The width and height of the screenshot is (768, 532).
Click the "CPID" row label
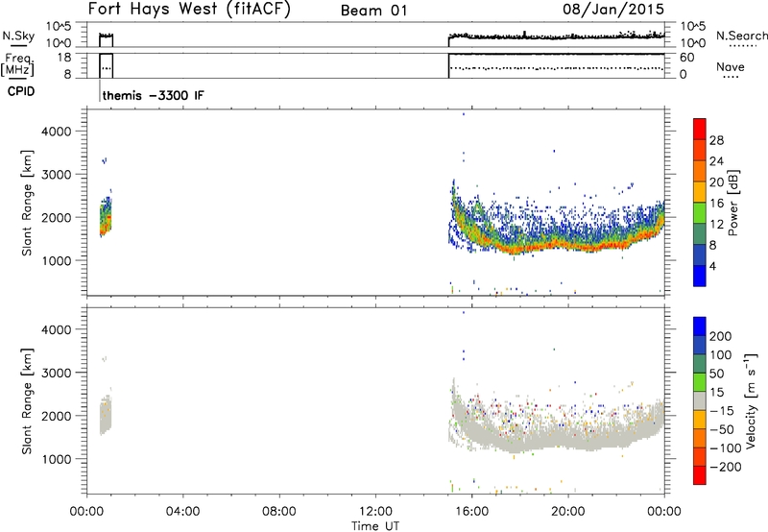[21, 91]
